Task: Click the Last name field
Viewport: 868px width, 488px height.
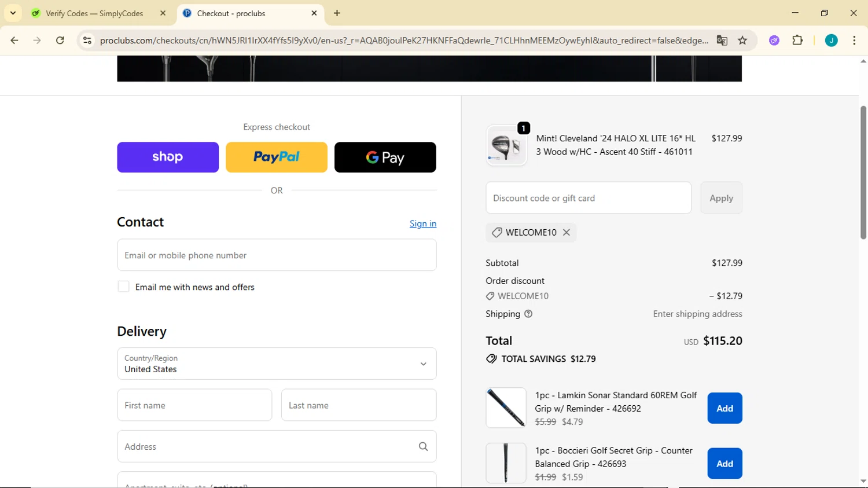Action: point(359,405)
